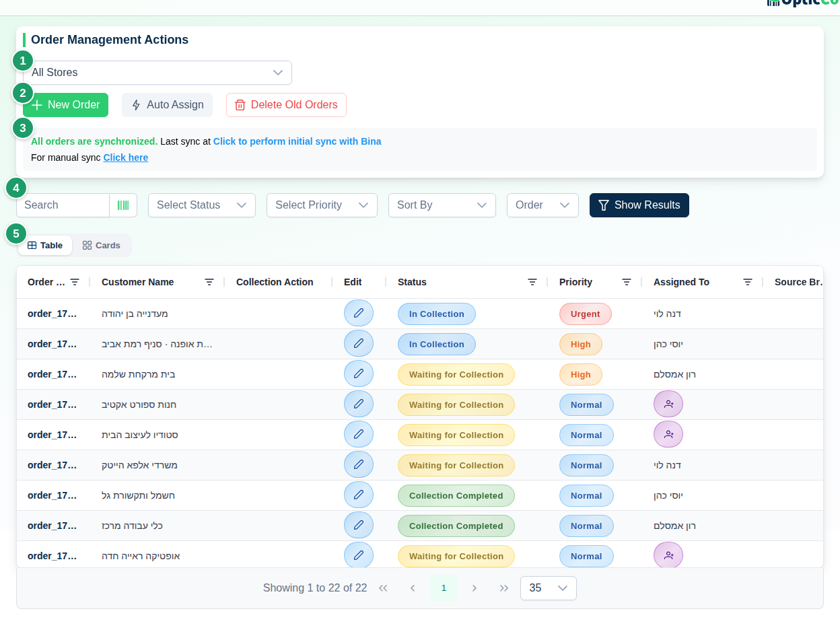The width and height of the screenshot is (840, 640).
Task: Select page 1 in pagination
Action: point(444,588)
